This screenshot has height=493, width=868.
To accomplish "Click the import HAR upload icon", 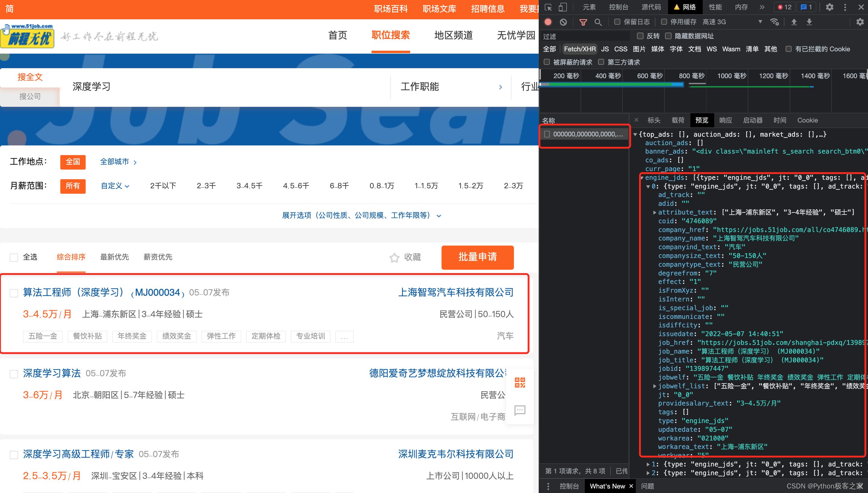I will click(x=794, y=22).
